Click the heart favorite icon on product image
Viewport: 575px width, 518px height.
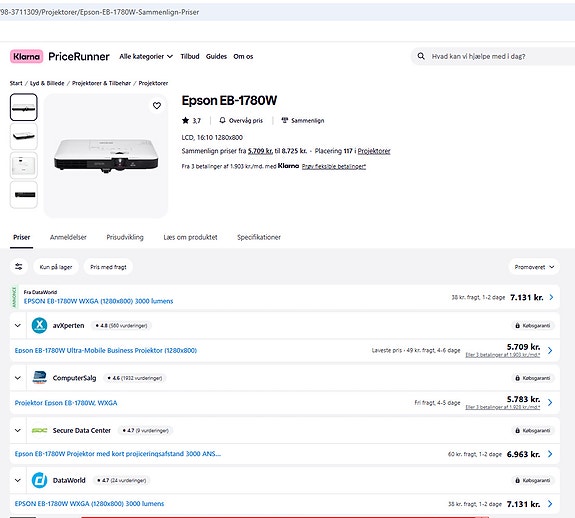point(157,106)
